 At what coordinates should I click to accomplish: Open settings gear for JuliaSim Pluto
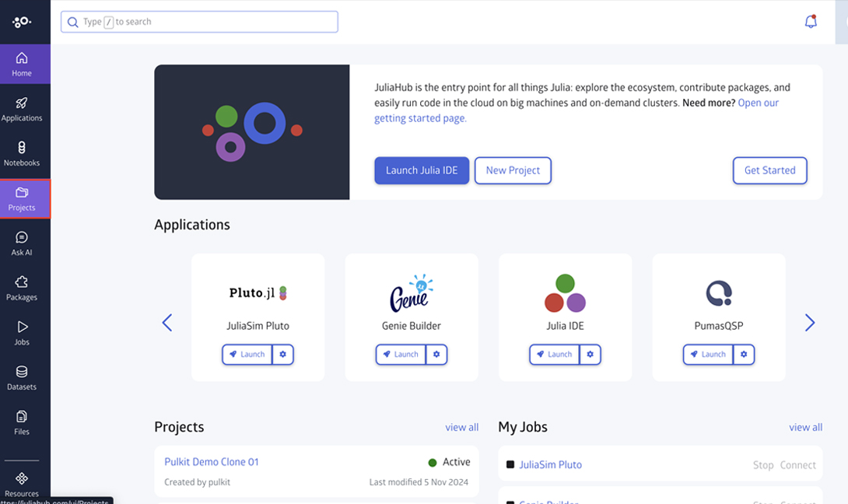(283, 355)
